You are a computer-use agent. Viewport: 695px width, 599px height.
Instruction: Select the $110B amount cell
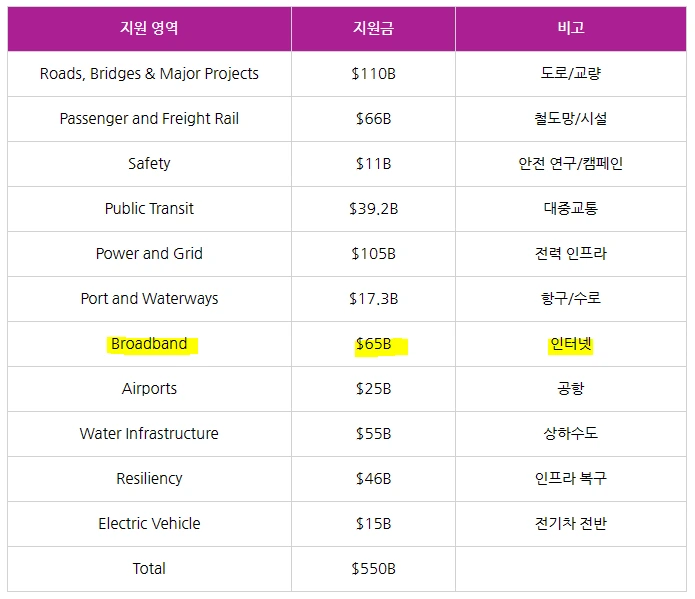point(373,74)
